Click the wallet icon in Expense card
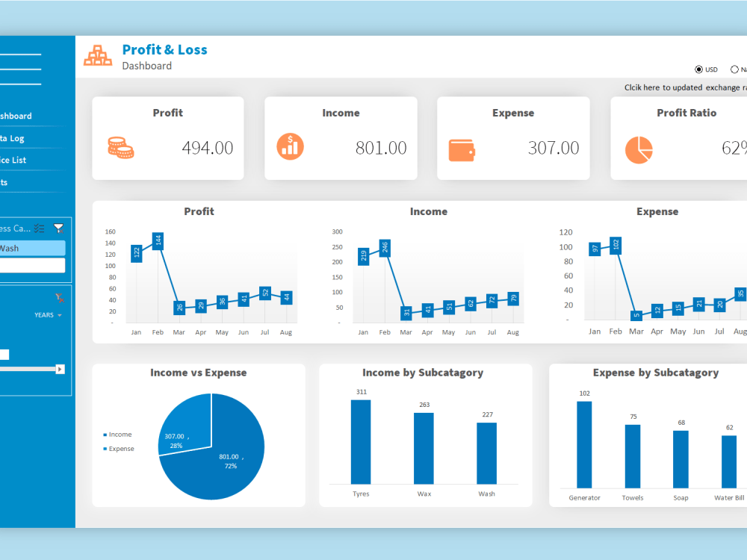747x560 pixels. click(462, 151)
